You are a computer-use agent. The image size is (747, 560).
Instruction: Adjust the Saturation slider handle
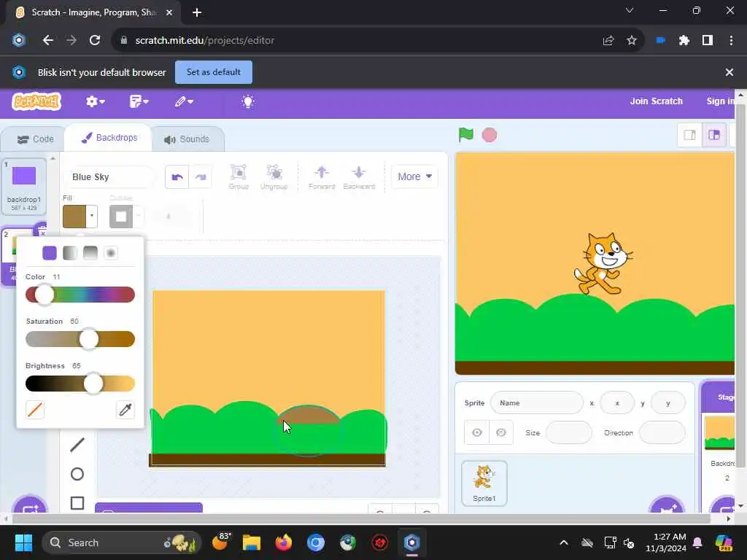click(x=88, y=339)
